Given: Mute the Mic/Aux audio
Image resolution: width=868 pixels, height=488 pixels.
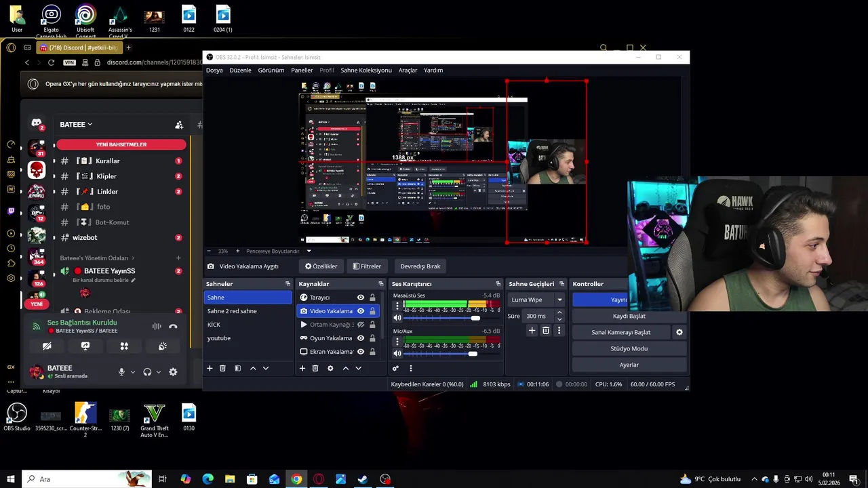Looking at the screenshot, I should (397, 353).
